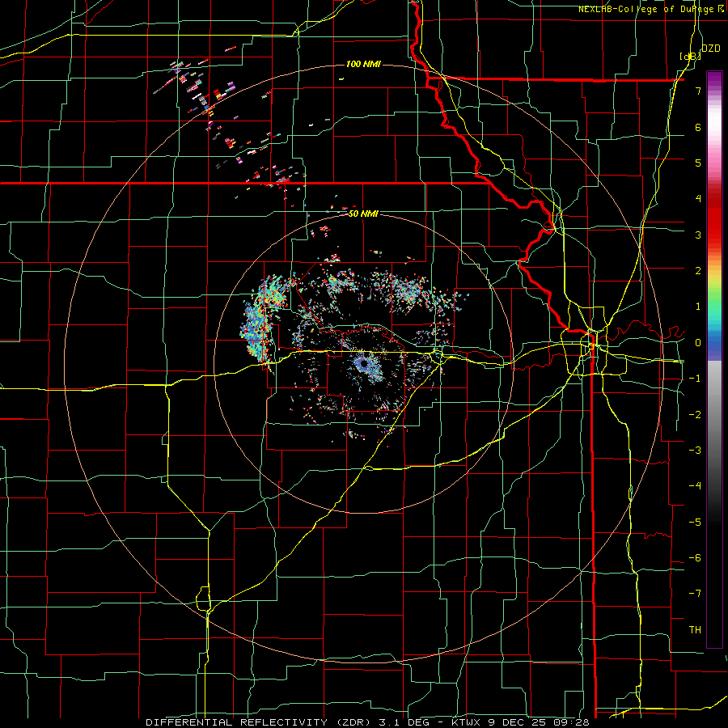Viewport: 728px width, 728px height.
Task: Select the 6 value on color scale
Action: [698, 127]
